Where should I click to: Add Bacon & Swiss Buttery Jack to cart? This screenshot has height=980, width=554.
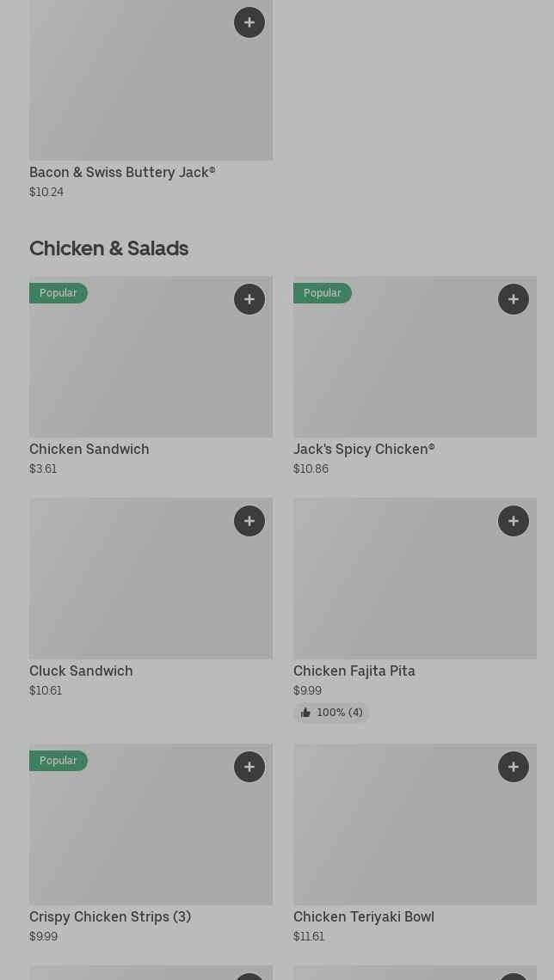[249, 22]
